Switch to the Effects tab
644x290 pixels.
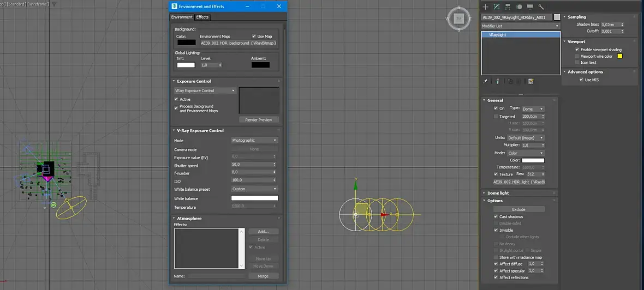202,17
